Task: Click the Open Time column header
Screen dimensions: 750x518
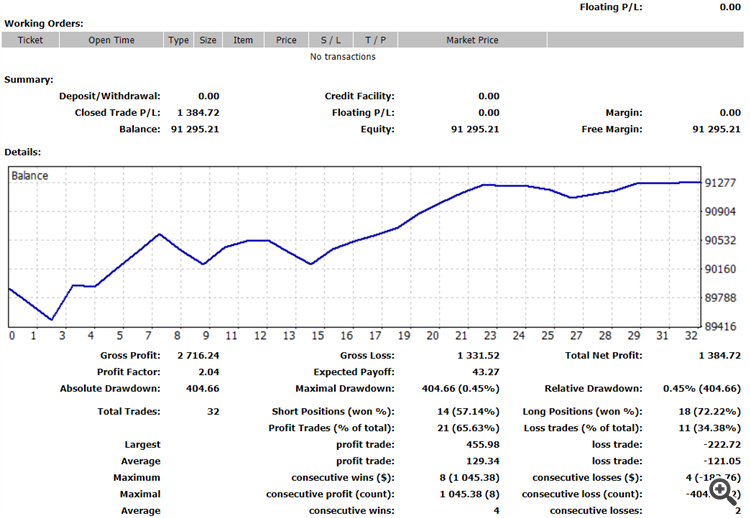Action: pyautogui.click(x=111, y=40)
